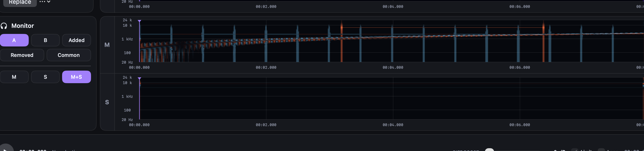Click the playhead marker atop M spectrogram
This screenshot has width=644, height=151.
pyautogui.click(x=139, y=21)
